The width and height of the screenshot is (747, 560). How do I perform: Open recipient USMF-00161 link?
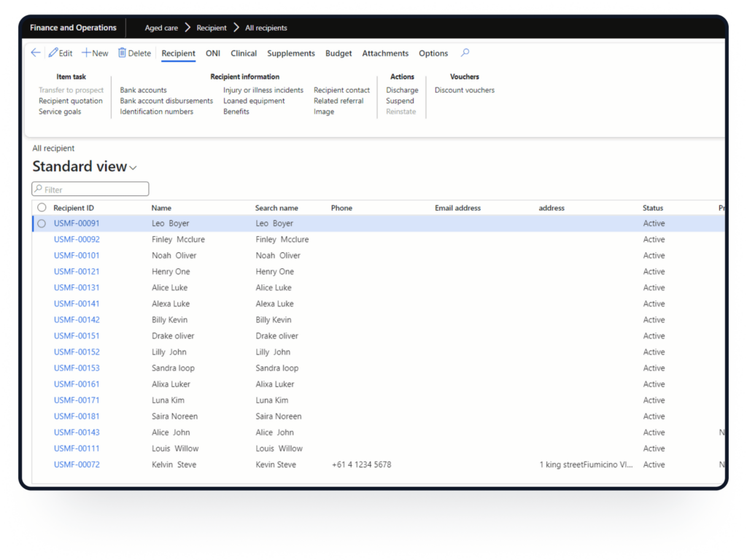click(x=77, y=384)
